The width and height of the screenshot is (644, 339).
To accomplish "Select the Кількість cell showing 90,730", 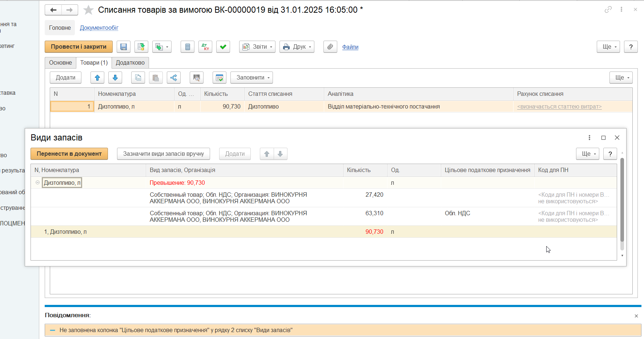I will coord(222,107).
